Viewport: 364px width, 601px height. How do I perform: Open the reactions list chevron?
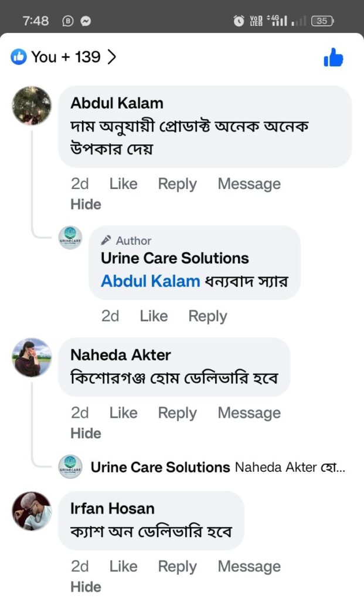tap(111, 57)
